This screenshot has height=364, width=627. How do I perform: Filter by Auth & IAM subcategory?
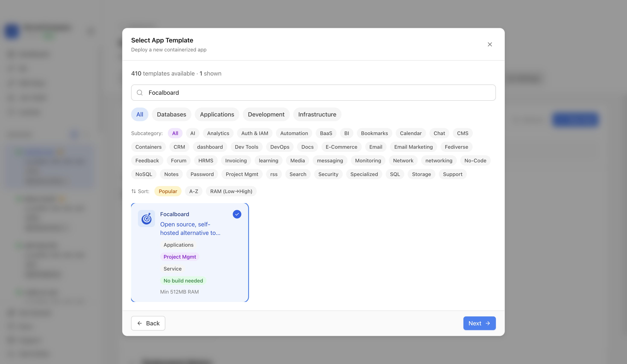[x=255, y=133]
